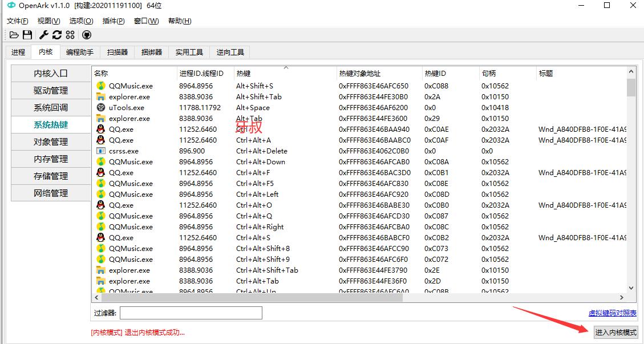The height and width of the screenshot is (344, 644).
Task: Click QQ penguin icon in the Ctrl+Alt+S row
Action: pyautogui.click(x=100, y=237)
